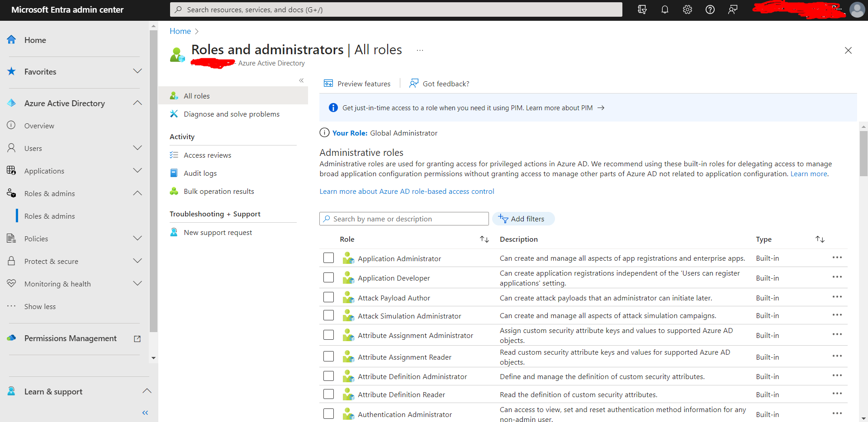This screenshot has height=422, width=868.
Task: Click the Applications grid icon in sidebar
Action: pyautogui.click(x=11, y=170)
